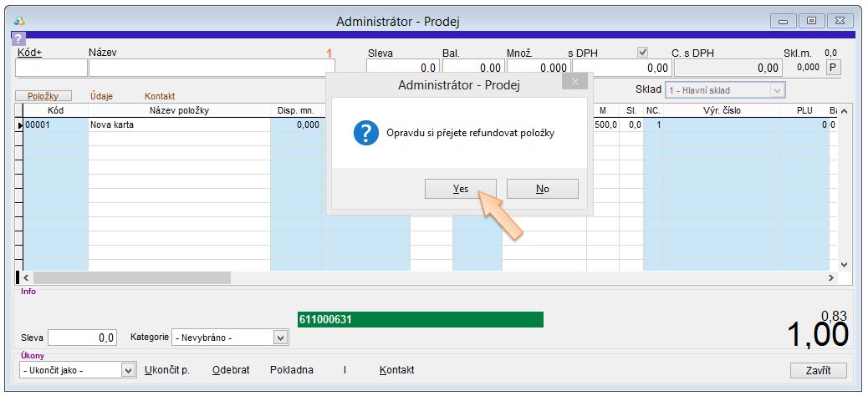Viewport: 868px width, 396px height.
Task: Click the P button next to Skl.m.
Action: [833, 69]
